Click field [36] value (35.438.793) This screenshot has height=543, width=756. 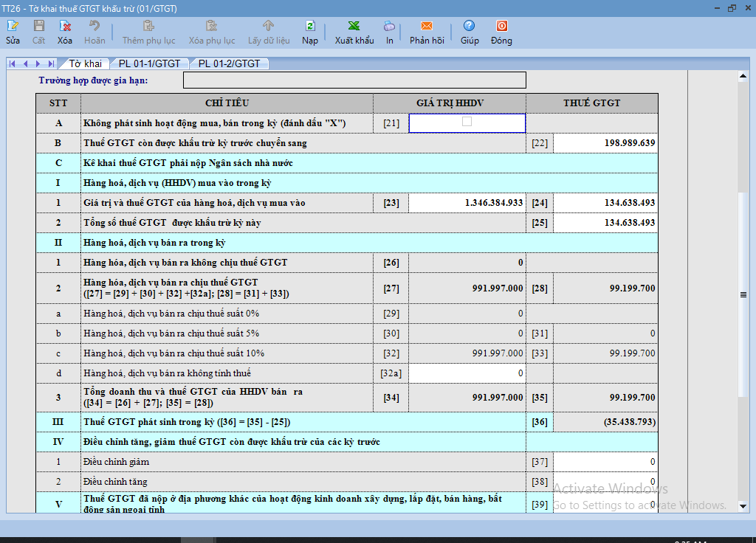pos(605,422)
